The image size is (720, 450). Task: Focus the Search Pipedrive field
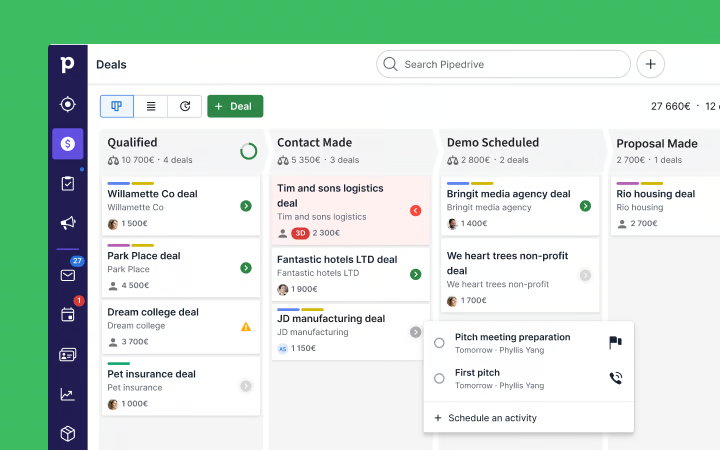coord(503,64)
